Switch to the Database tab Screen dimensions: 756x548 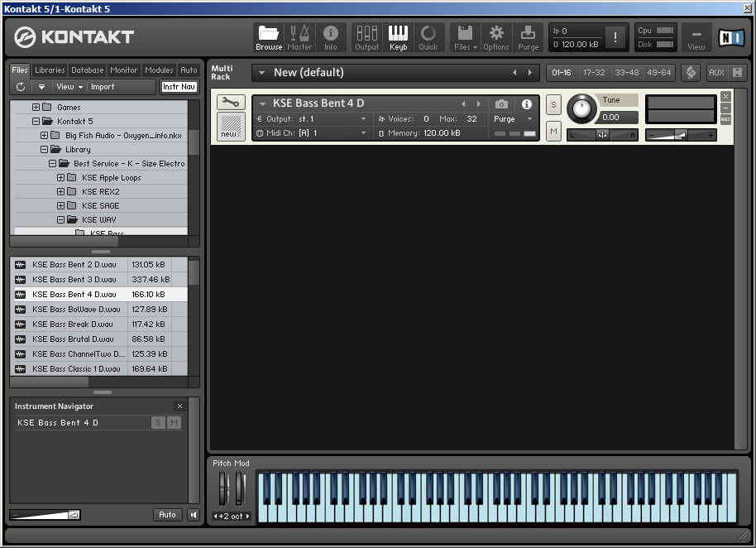point(88,70)
